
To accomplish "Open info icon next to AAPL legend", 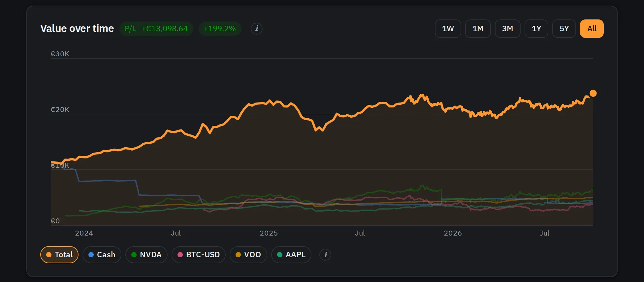I will [325, 255].
